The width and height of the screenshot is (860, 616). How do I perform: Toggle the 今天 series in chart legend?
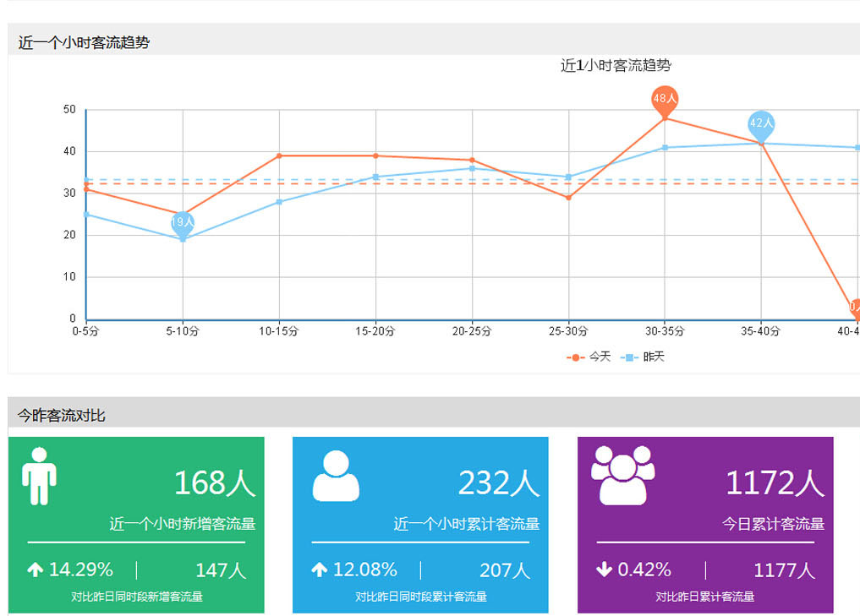pos(589,357)
